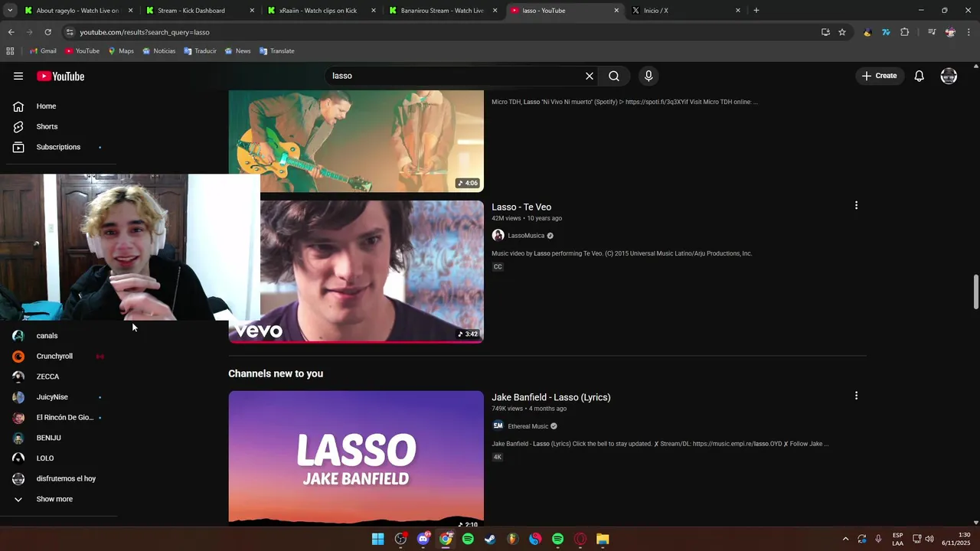Switch to xRaaiin clips on Kick tab

(320, 11)
